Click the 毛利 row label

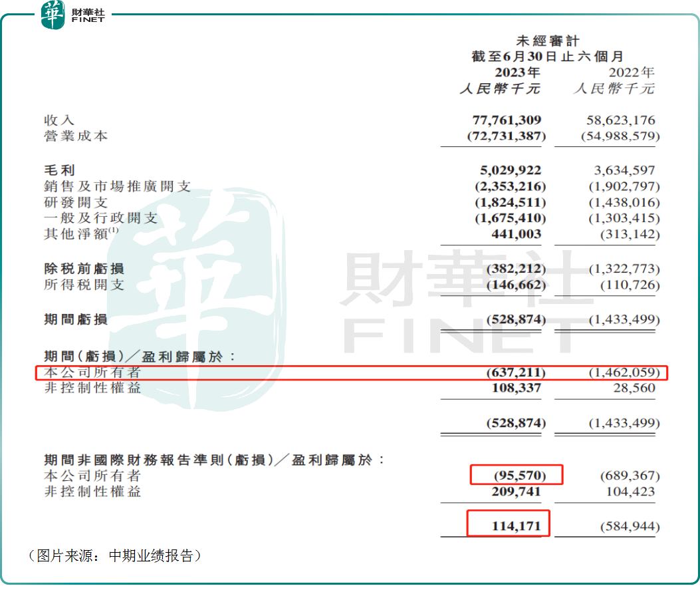pyautogui.click(x=59, y=170)
